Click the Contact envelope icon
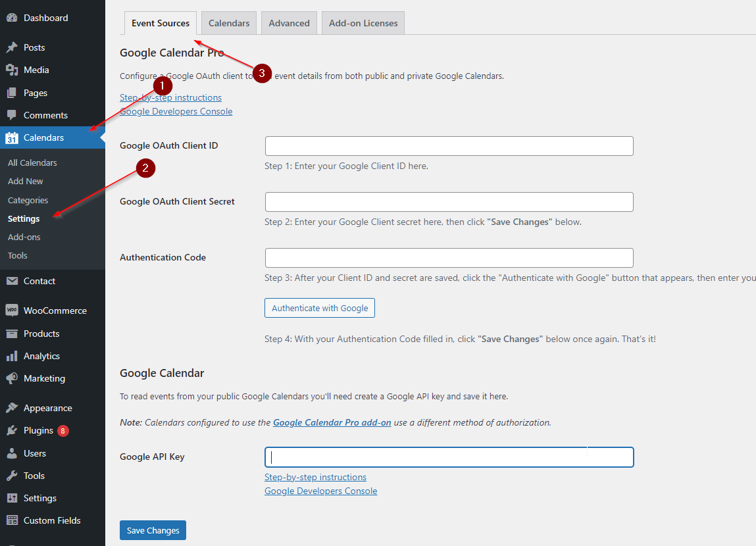 pyautogui.click(x=12, y=281)
